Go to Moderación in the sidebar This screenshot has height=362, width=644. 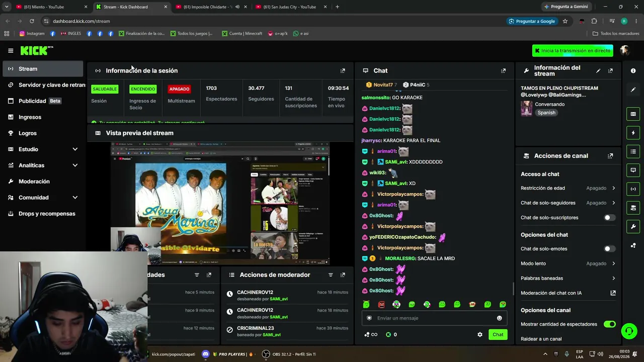[x=43, y=182]
